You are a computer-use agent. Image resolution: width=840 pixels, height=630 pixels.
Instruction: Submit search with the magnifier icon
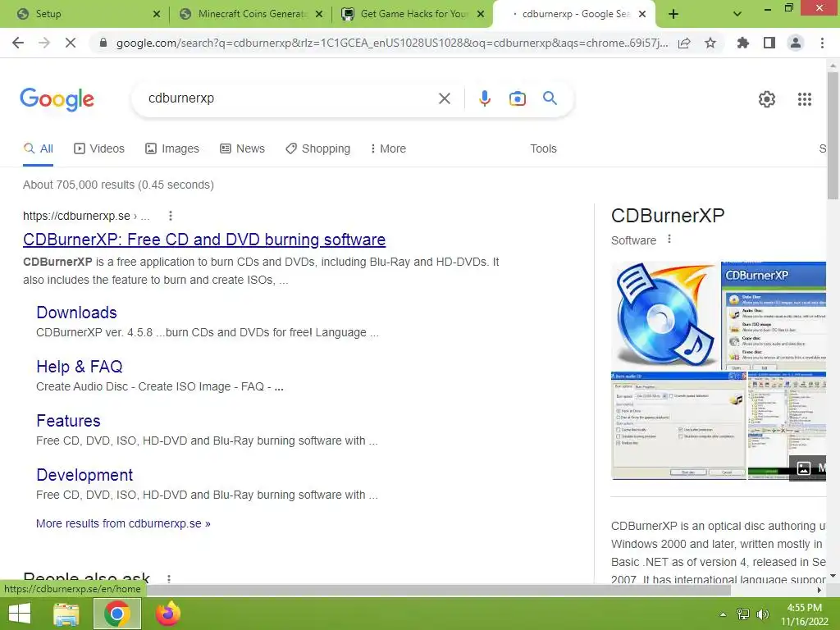[x=550, y=98]
